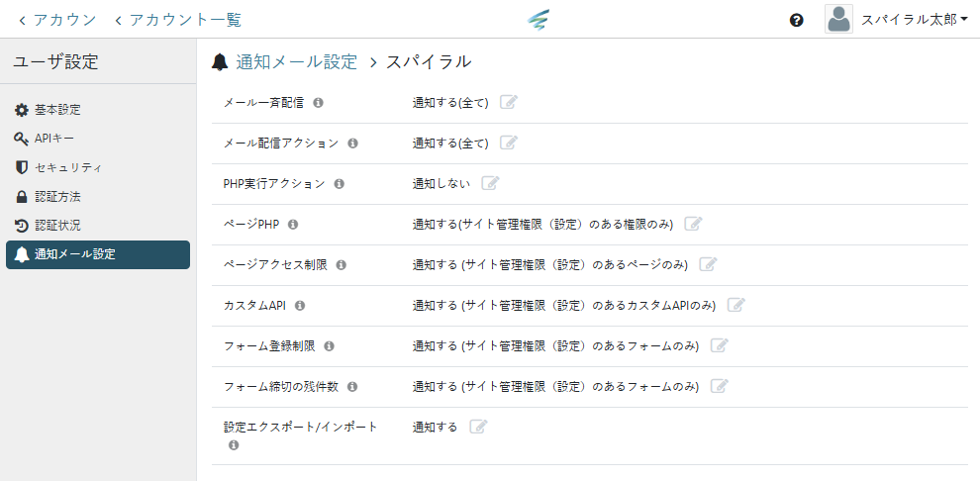The image size is (980, 481).
Task: Open 基本設定 in the sidebar
Action: [x=57, y=110]
